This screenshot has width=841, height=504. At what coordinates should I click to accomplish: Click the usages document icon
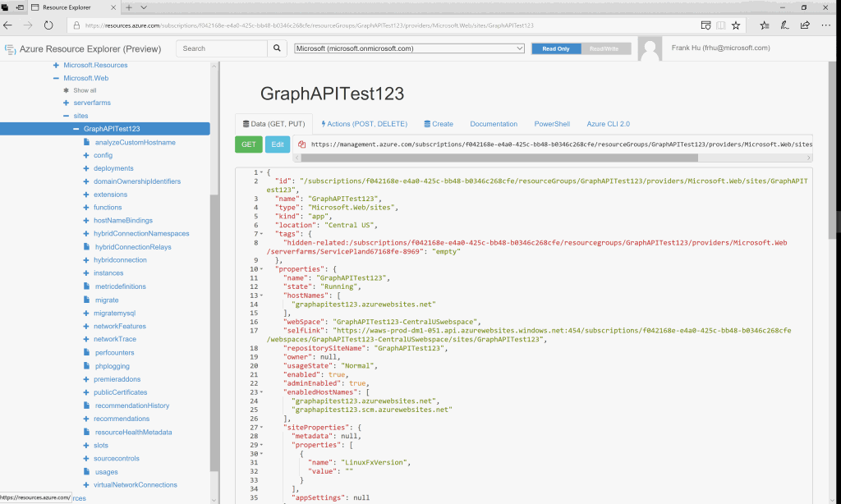(86, 471)
